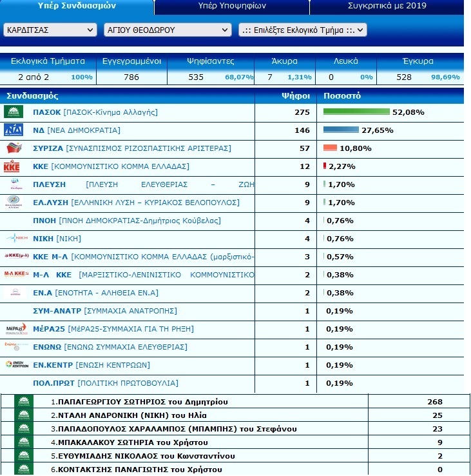471x476 pixels.
Task: Click the red ΣΥΡΙΖΑ percentage bar
Action: point(330,148)
